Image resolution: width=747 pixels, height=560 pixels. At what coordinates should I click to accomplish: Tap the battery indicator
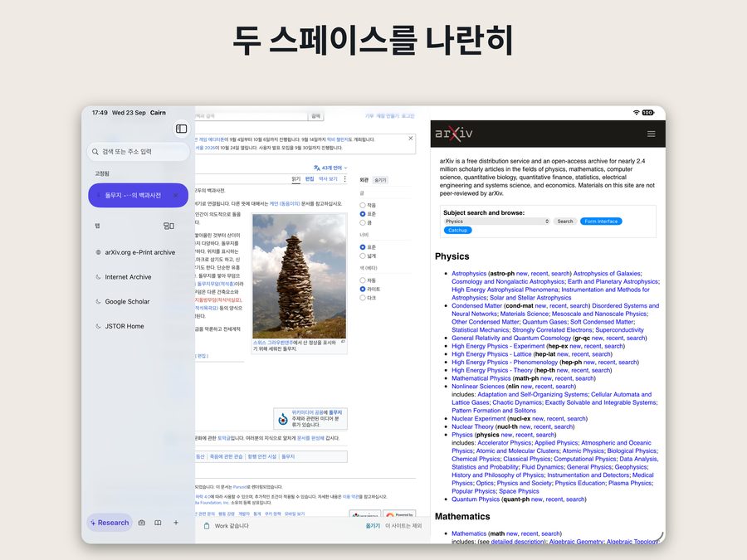point(648,112)
